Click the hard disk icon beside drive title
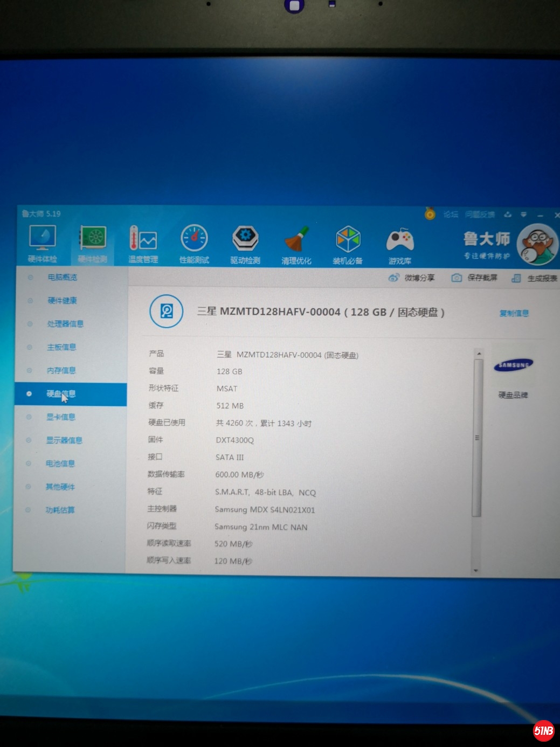 [167, 312]
